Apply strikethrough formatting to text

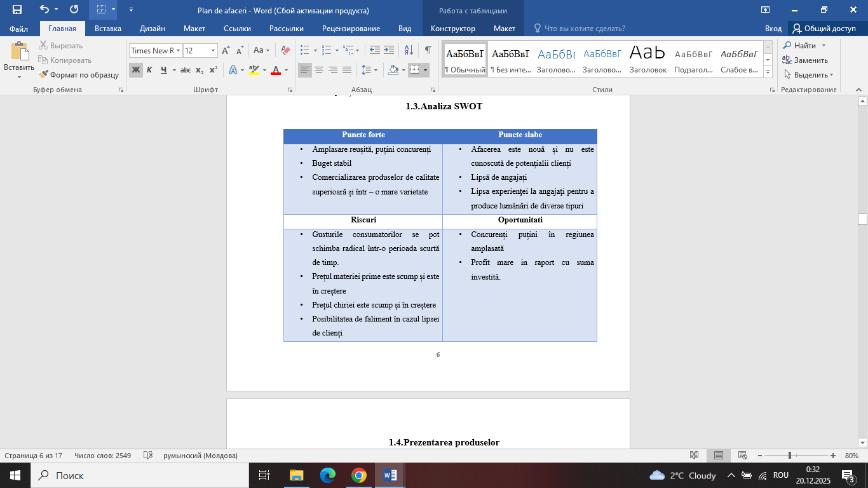(x=186, y=70)
